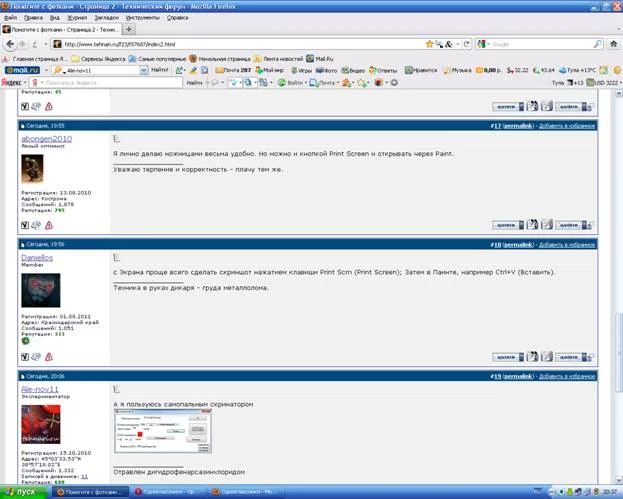Open abongen2010's user profile link

46,139
